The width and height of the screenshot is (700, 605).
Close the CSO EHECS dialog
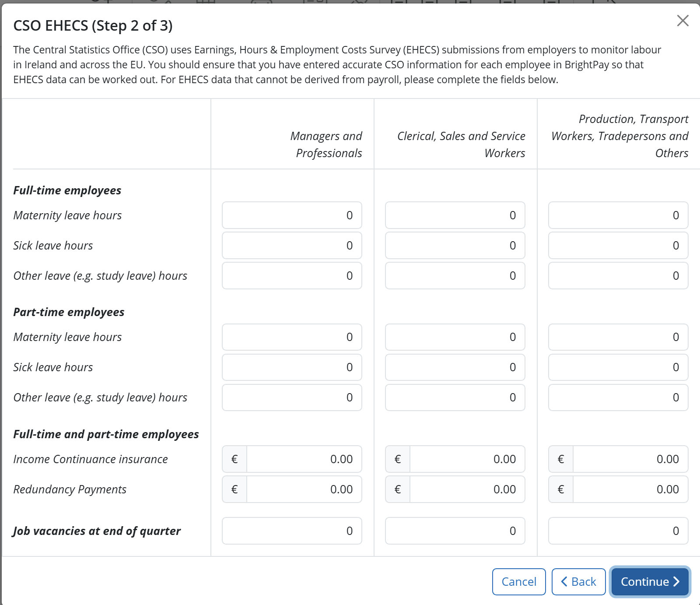682,21
